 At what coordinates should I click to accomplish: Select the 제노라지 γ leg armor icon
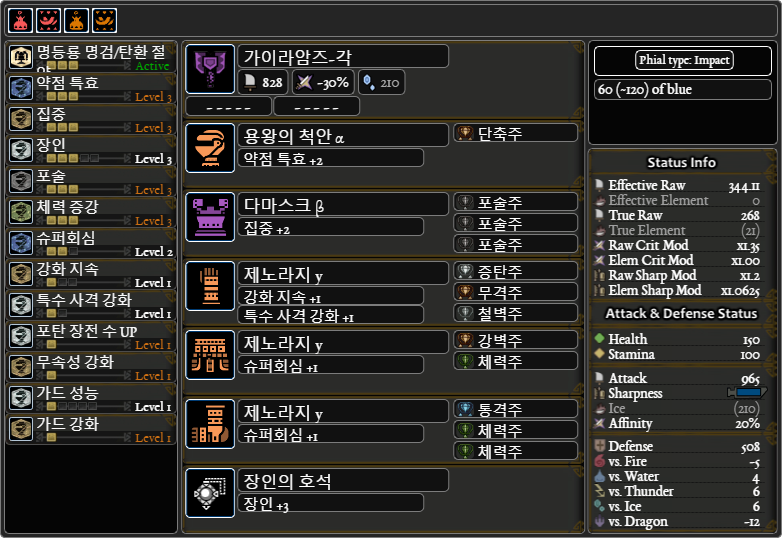(x=210, y=424)
